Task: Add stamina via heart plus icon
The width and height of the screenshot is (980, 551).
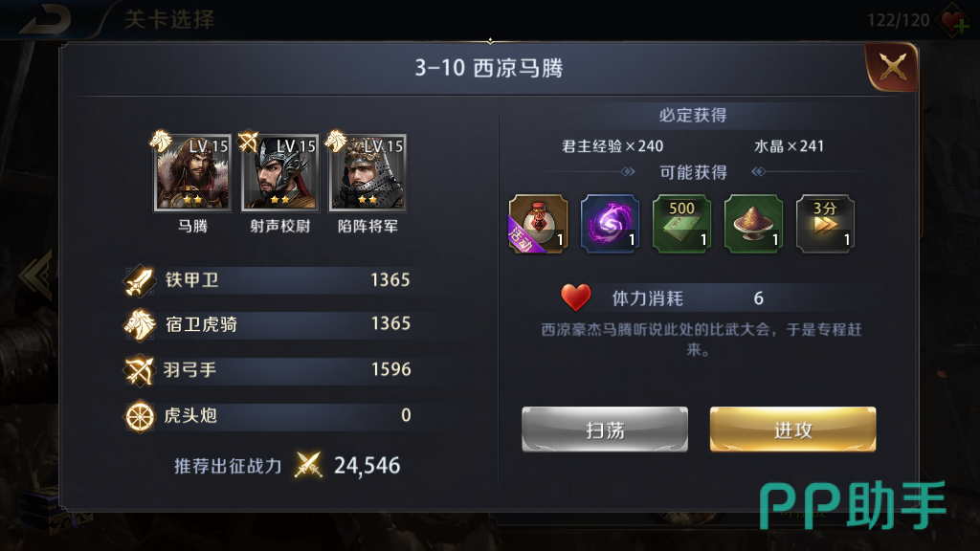Action: (x=954, y=21)
